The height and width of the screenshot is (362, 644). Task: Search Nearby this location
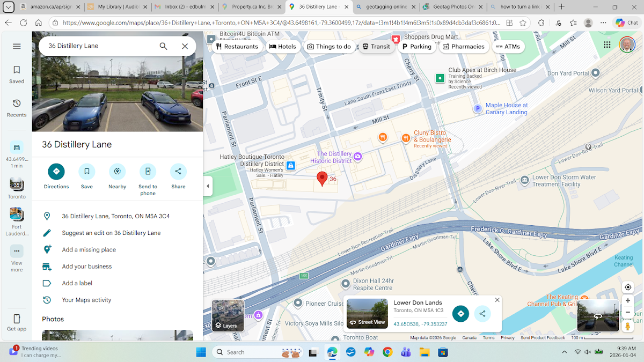point(117,176)
